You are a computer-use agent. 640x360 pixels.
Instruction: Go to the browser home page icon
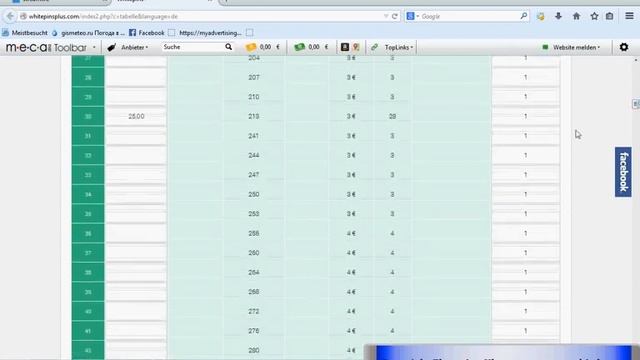click(576, 16)
